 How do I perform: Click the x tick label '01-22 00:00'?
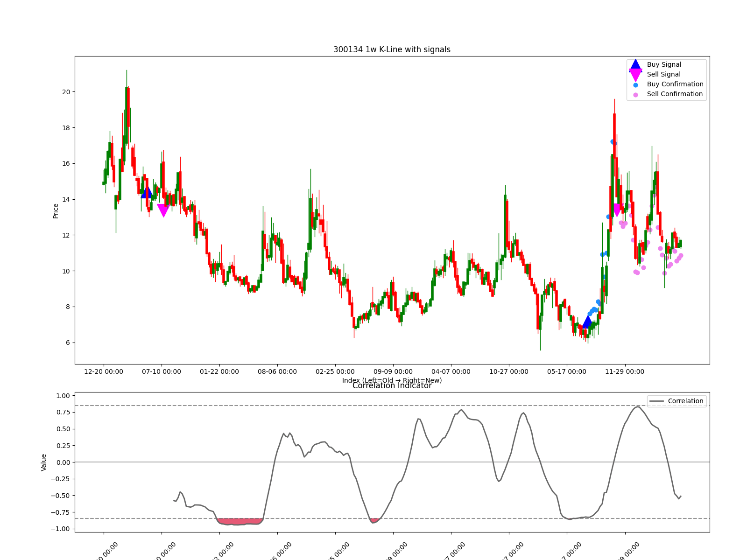(x=219, y=372)
